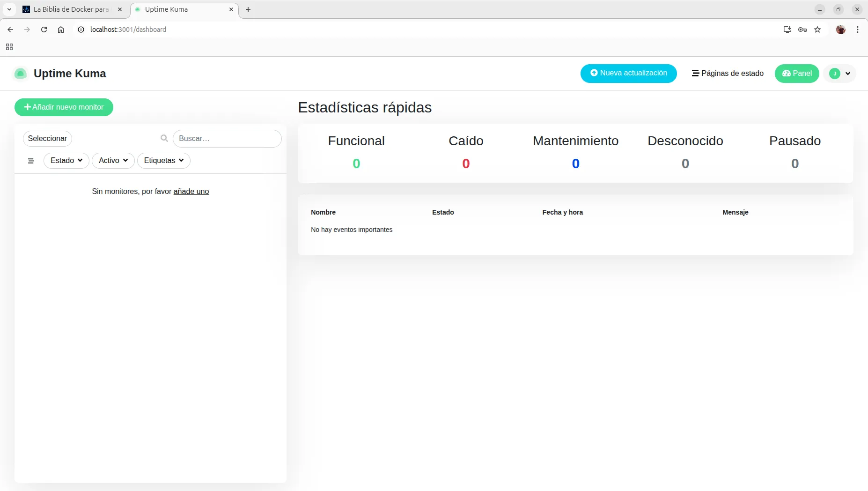Open the Nueva actualización notice
The height and width of the screenshot is (491, 868).
coord(628,73)
